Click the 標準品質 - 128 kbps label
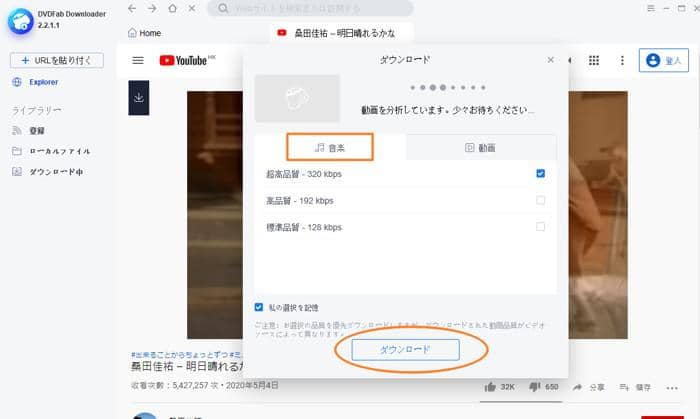The image size is (700, 419). click(304, 227)
